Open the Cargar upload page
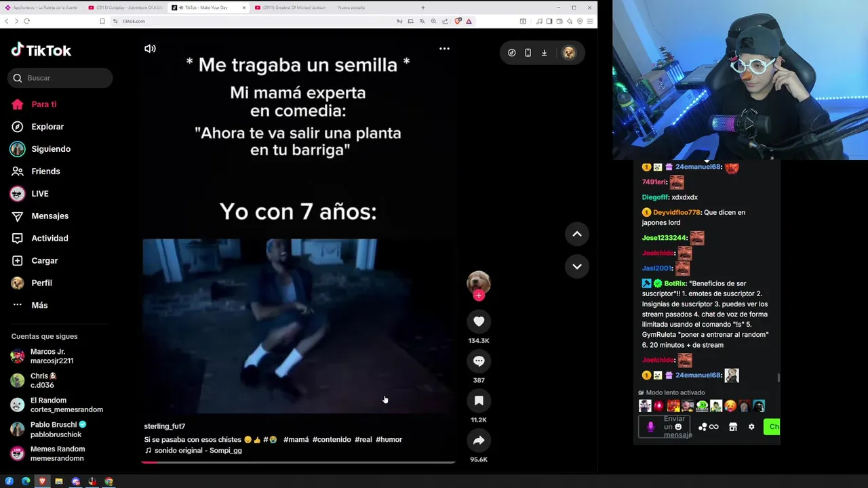This screenshot has height=488, width=868. coord(35,261)
